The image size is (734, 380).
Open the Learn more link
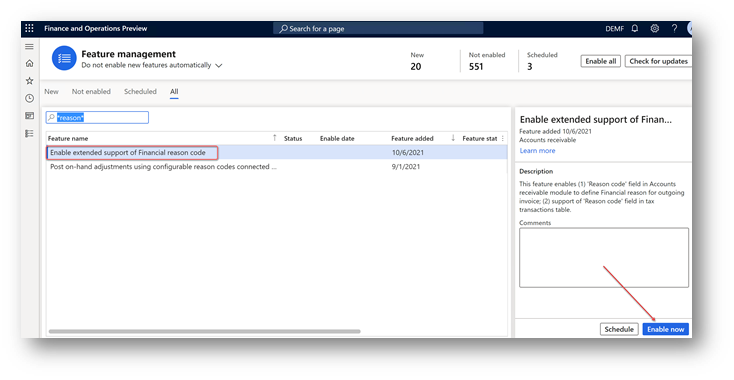tap(537, 151)
